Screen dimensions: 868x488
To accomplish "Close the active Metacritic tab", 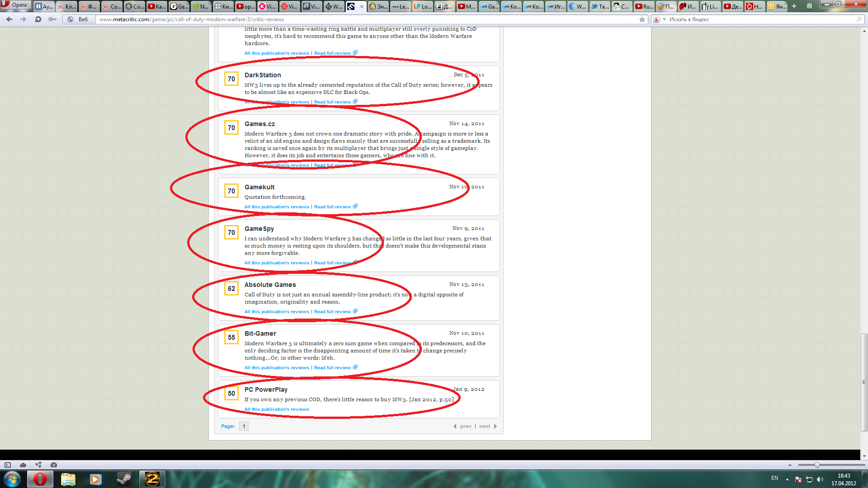I will [362, 6].
